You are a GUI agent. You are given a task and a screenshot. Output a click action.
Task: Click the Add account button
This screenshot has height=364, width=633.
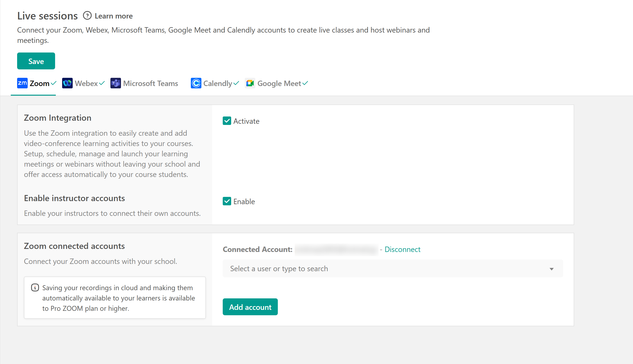point(250,307)
